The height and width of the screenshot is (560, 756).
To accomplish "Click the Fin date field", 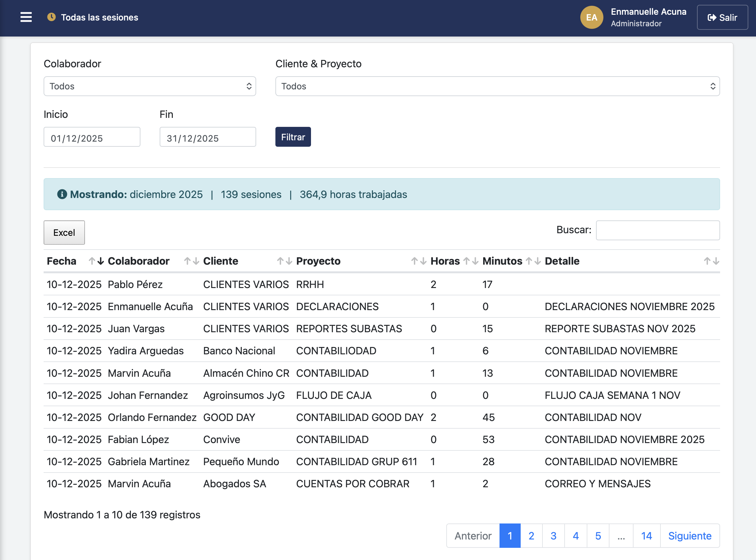I will [x=207, y=137].
